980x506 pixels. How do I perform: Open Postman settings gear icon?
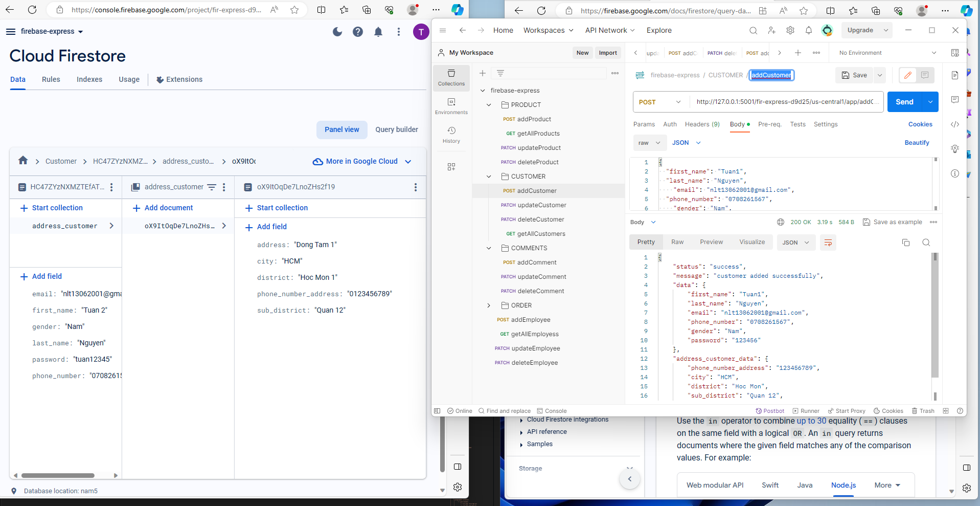tap(790, 30)
